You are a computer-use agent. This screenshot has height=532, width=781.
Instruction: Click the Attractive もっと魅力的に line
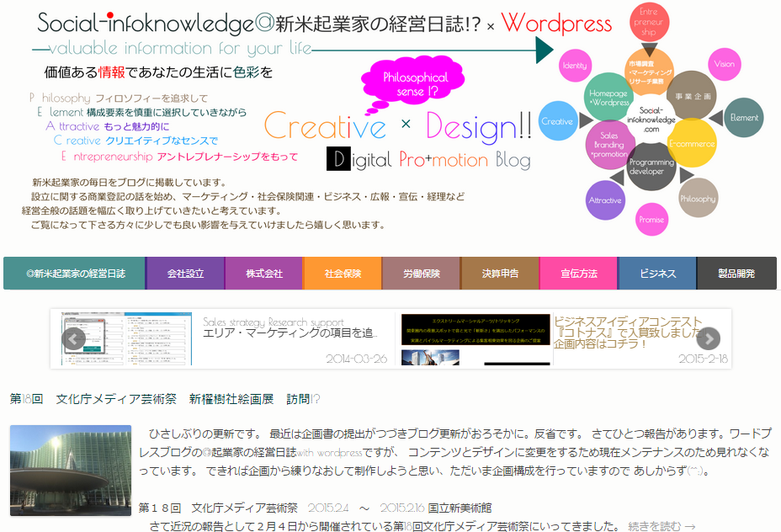click(x=108, y=126)
